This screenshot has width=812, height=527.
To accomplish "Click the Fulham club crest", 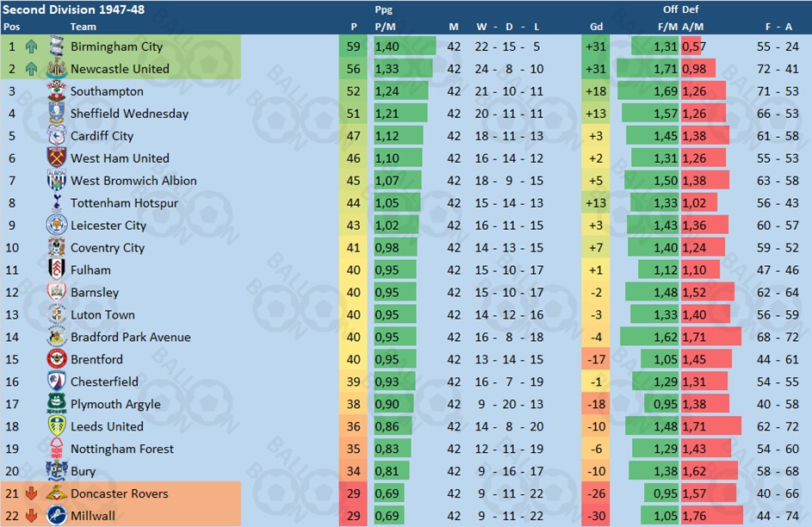I will coord(57,270).
